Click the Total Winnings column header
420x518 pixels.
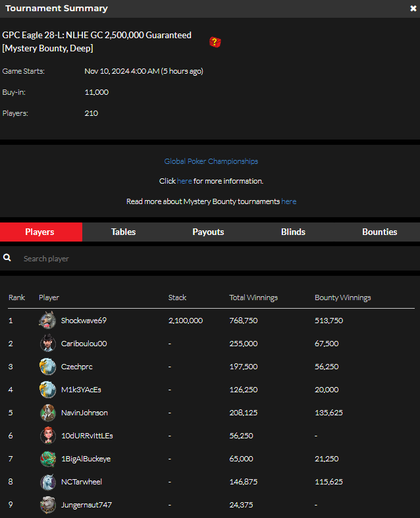[253, 298]
